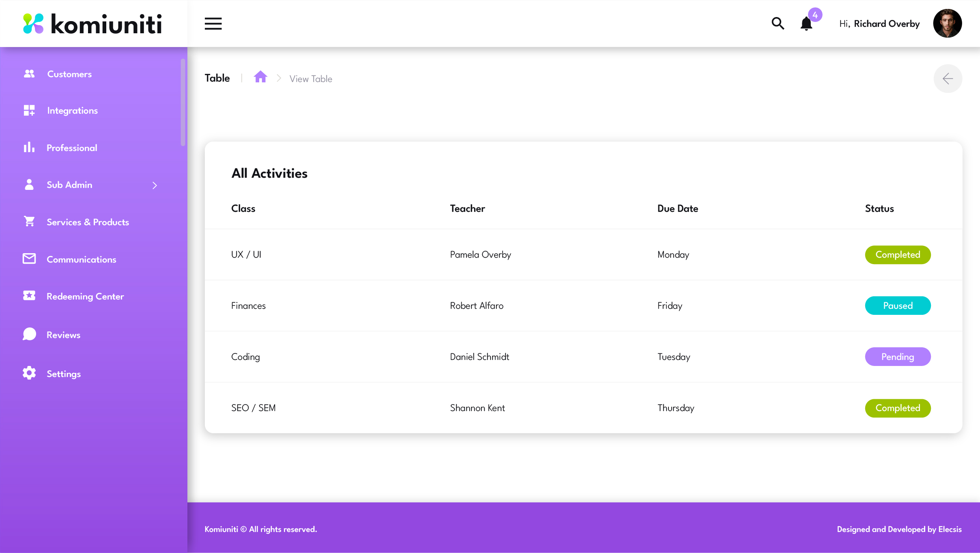Click the Settings gear icon

[x=29, y=373]
